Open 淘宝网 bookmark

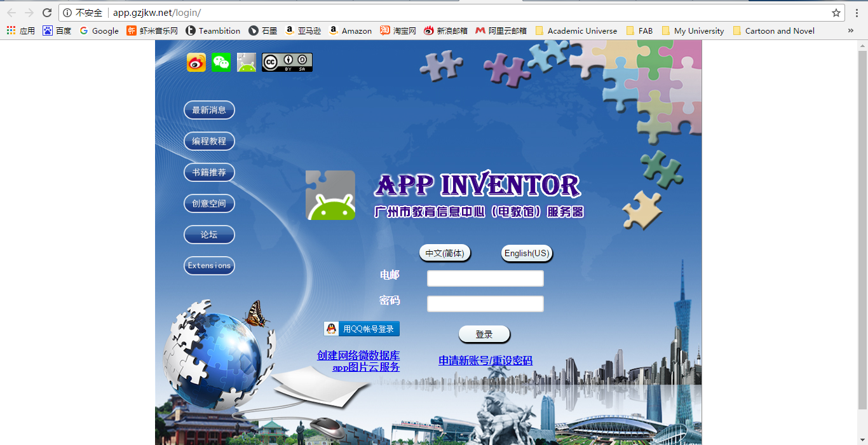tap(398, 31)
